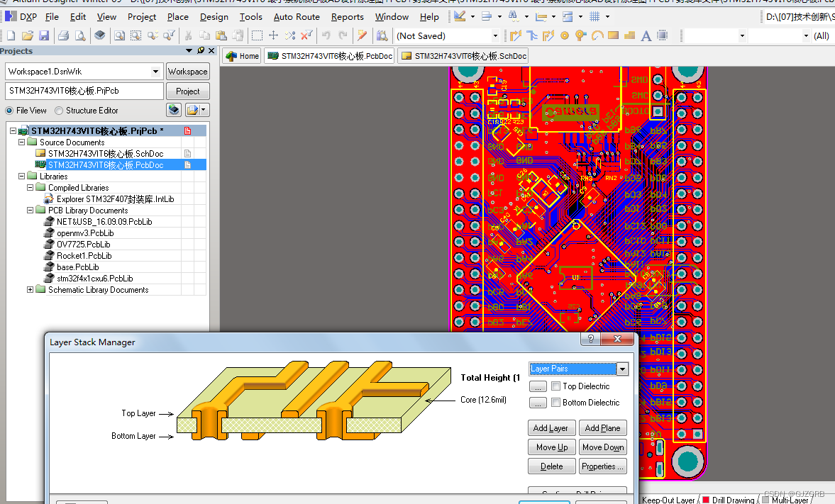Select openmv3.PcbLib in the project tree
Image resolution: width=835 pixels, height=504 pixels.
(85, 233)
